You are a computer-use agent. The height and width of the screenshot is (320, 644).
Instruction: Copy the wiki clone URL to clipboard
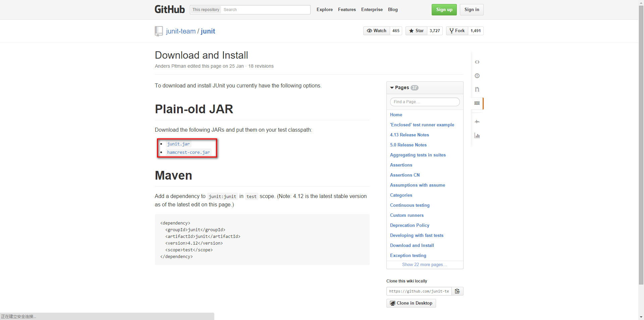click(x=457, y=291)
